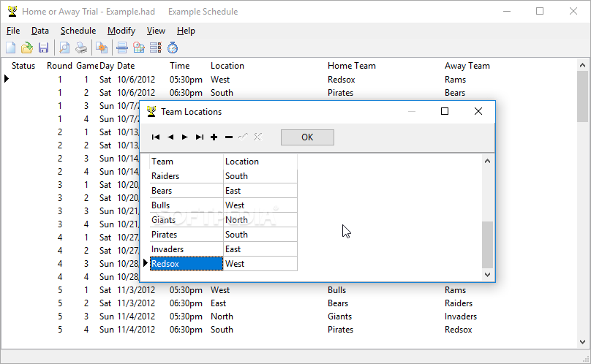Click the calendar grid with clock icon
The height and width of the screenshot is (364, 591).
point(139,48)
